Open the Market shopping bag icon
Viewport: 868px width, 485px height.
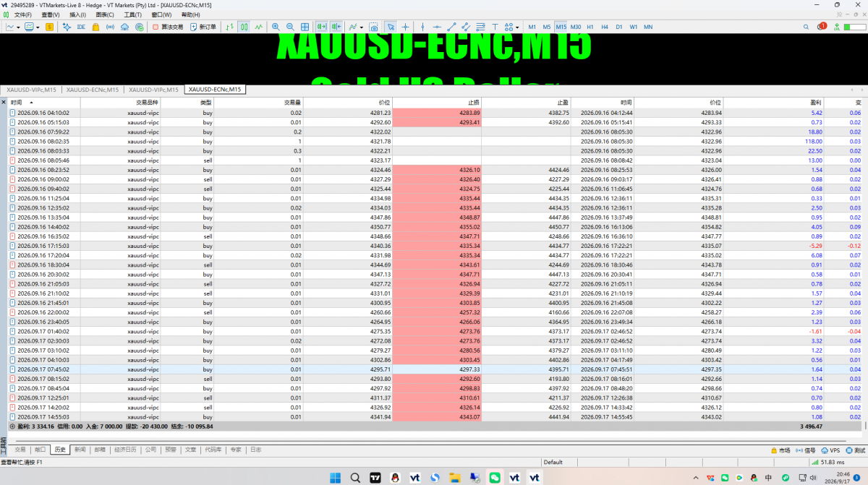(95, 27)
